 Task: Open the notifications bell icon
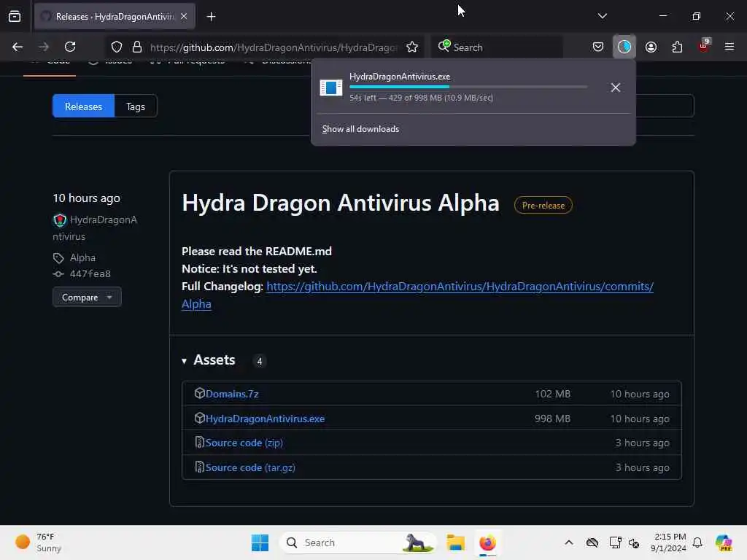tap(697, 542)
